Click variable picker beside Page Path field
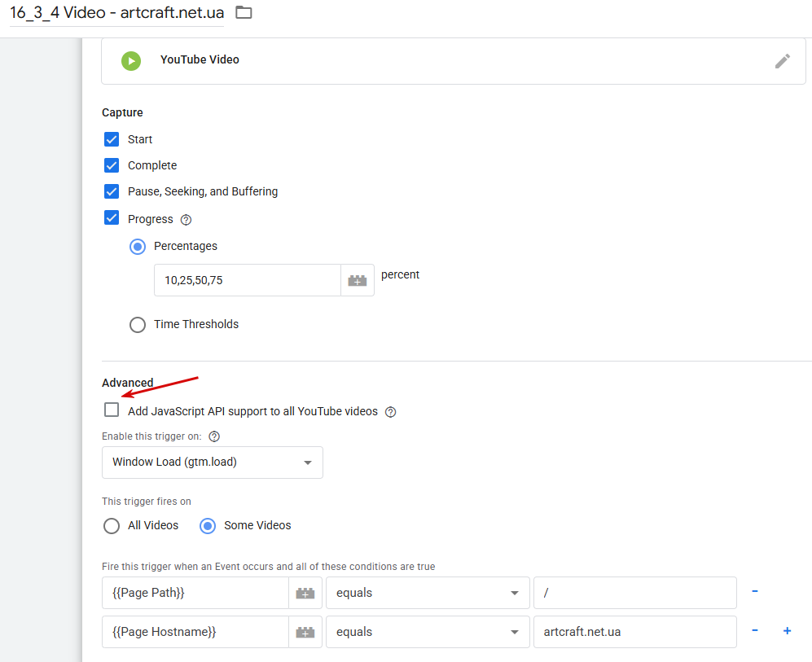This screenshot has width=812, height=662. point(305,593)
